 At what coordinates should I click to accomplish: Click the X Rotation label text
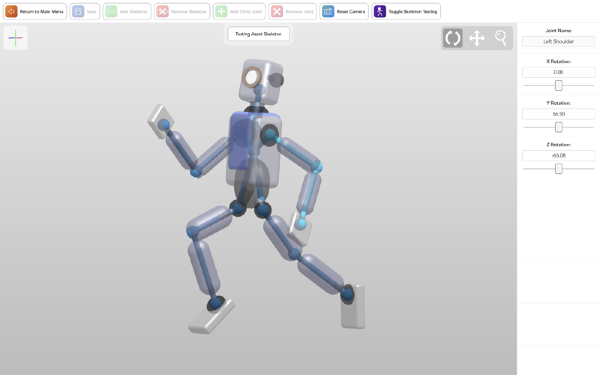tap(558, 61)
